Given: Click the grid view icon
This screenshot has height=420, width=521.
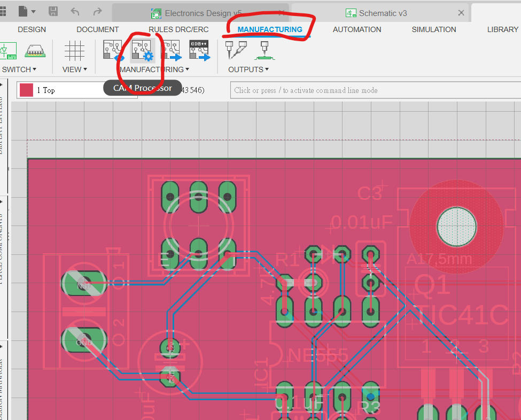Looking at the screenshot, I should pos(74,51).
